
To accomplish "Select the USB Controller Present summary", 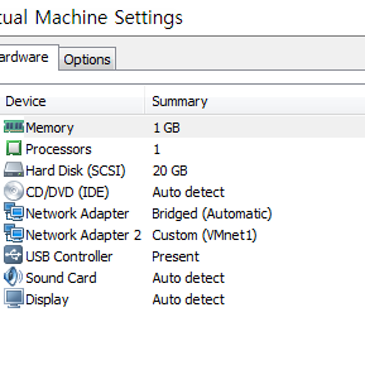I will [176, 257].
